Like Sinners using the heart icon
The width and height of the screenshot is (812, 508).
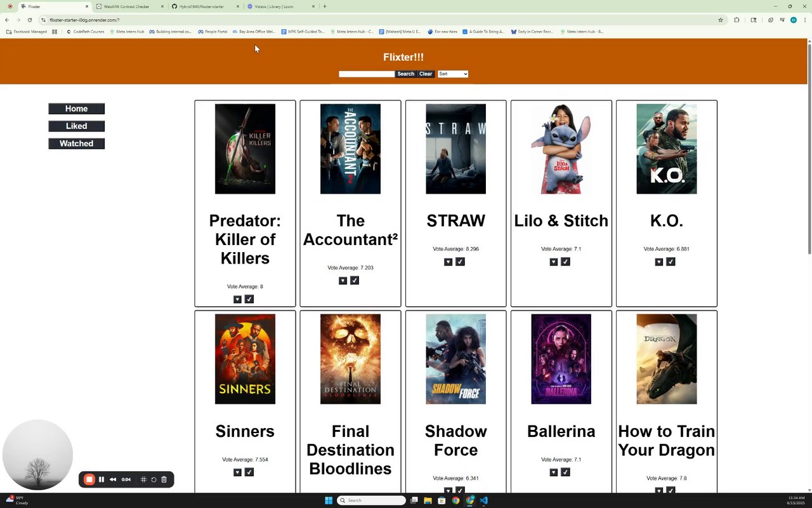coord(237,472)
